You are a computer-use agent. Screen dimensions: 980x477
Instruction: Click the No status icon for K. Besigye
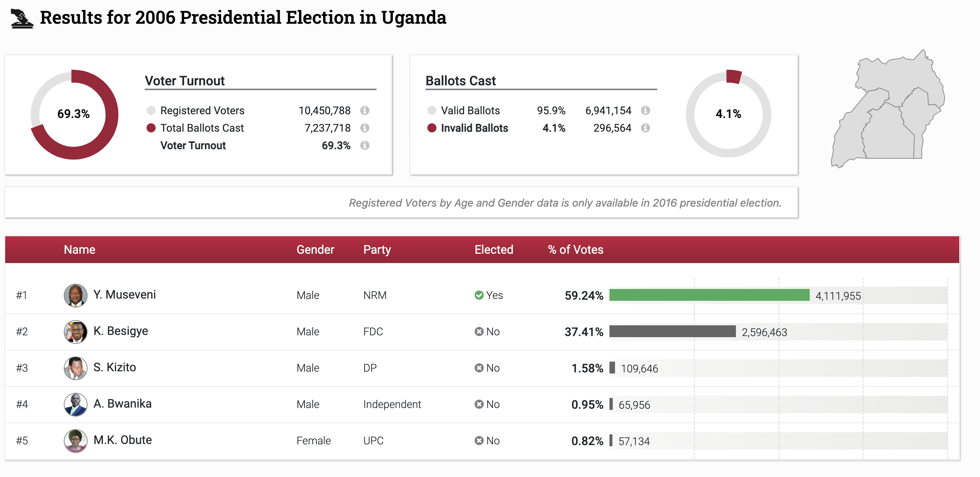click(478, 332)
